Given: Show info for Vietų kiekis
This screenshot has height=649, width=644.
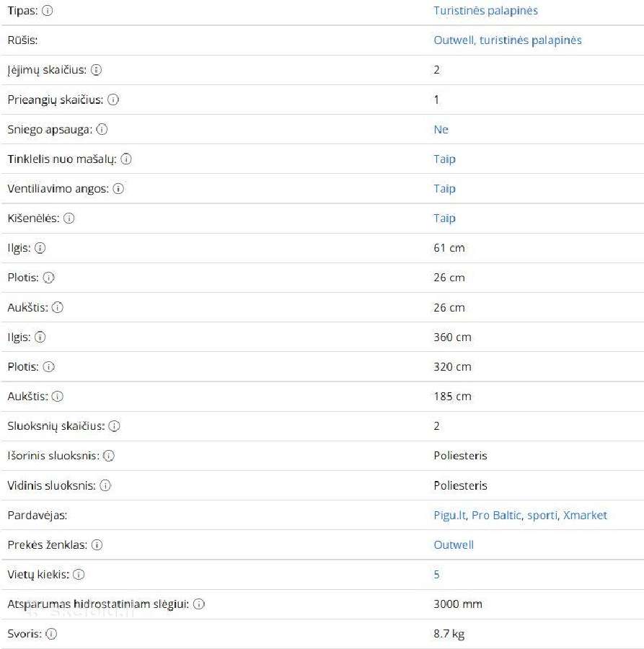Looking at the screenshot, I should 79,575.
